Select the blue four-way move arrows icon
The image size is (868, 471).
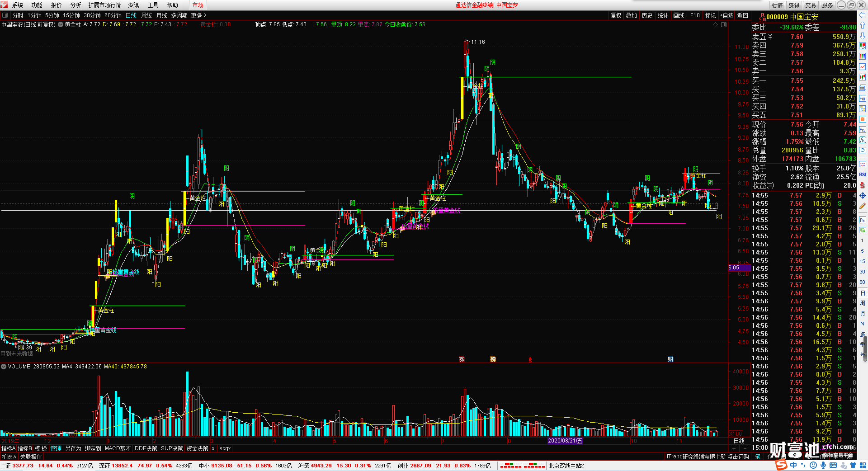point(863,195)
